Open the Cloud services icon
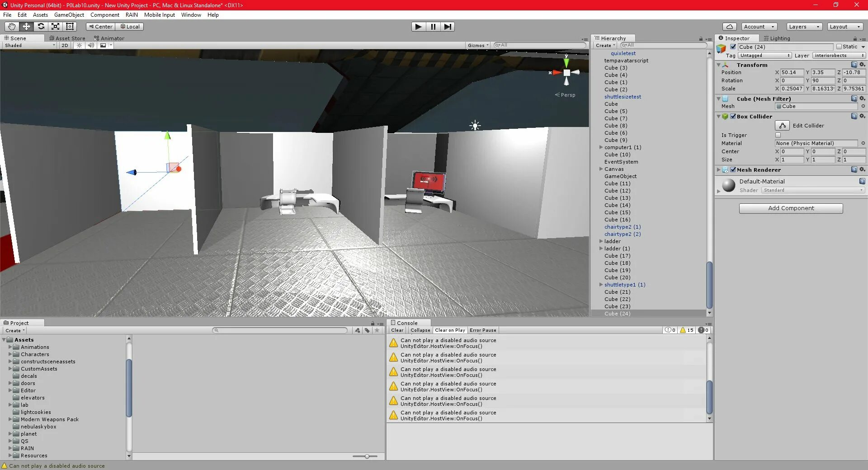Image resolution: width=868 pixels, height=470 pixels. pos(729,27)
